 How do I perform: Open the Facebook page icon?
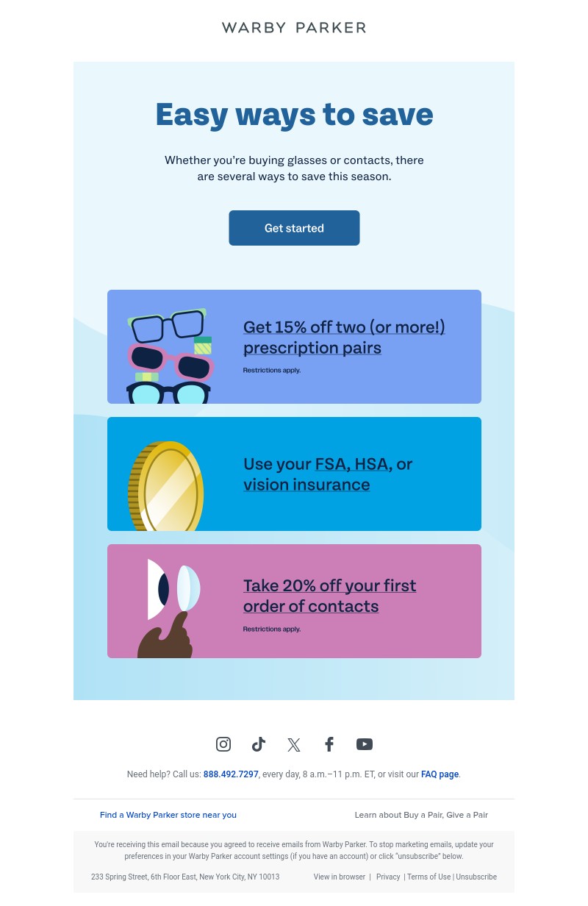point(329,744)
